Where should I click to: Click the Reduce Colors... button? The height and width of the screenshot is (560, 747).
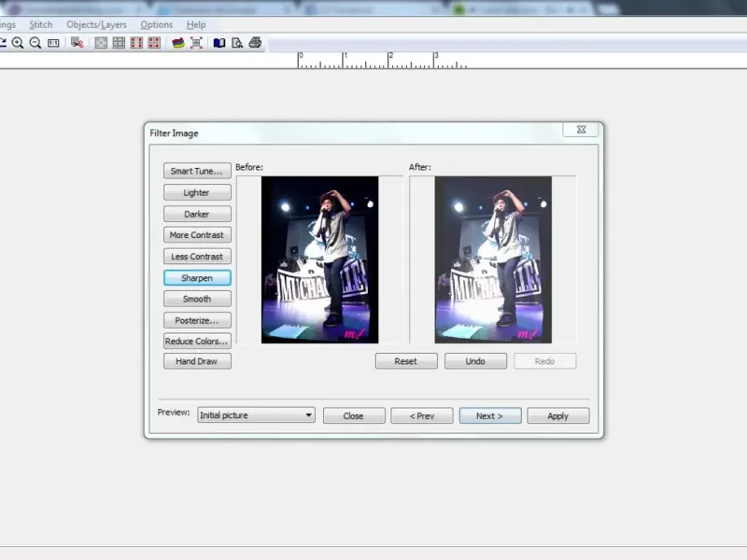(197, 342)
